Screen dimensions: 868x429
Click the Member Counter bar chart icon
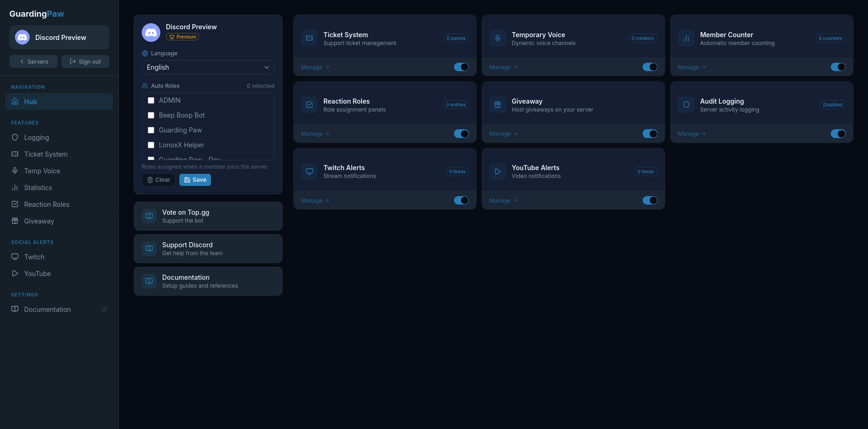[686, 38]
